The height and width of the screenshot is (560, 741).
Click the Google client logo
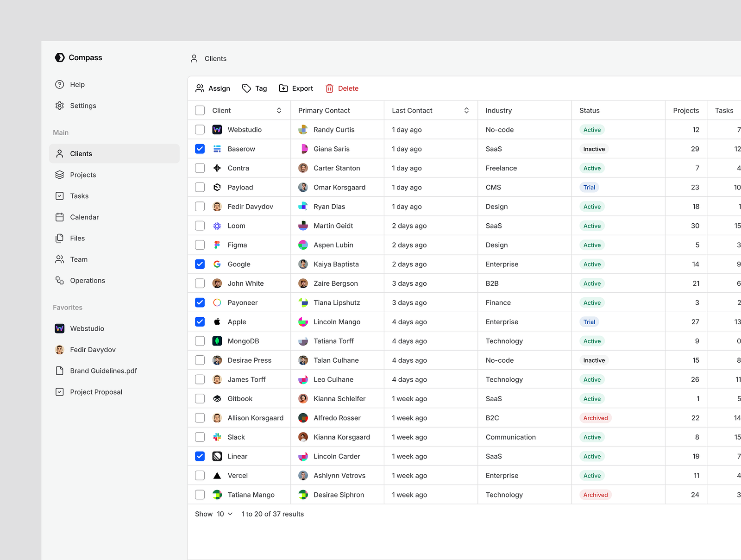[x=217, y=264]
